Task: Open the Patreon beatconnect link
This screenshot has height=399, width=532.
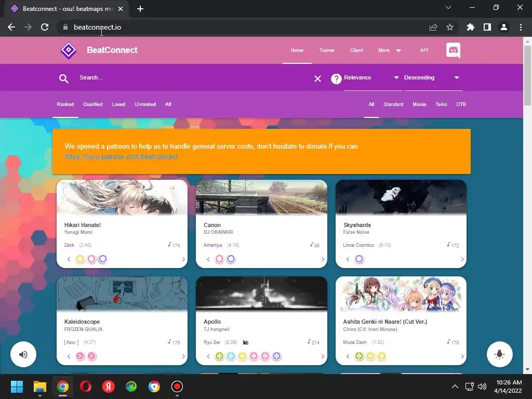Action: click(121, 157)
